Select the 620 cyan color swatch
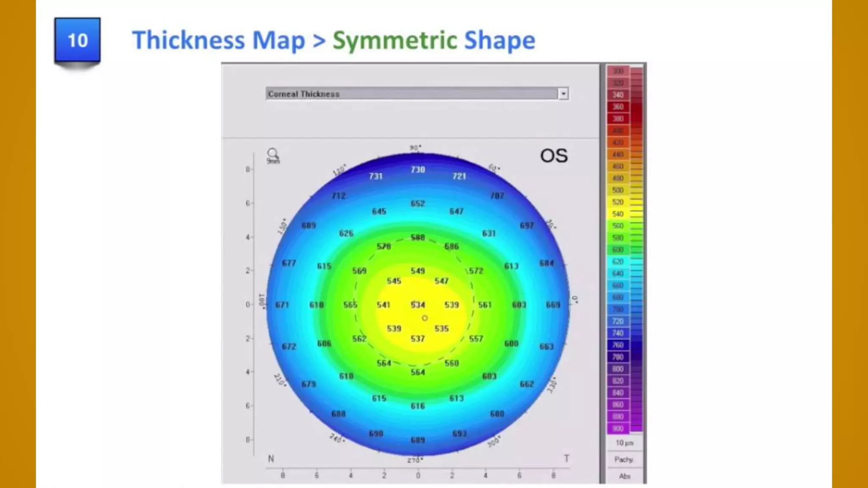Screen dimensions: 868x488 (618, 261)
